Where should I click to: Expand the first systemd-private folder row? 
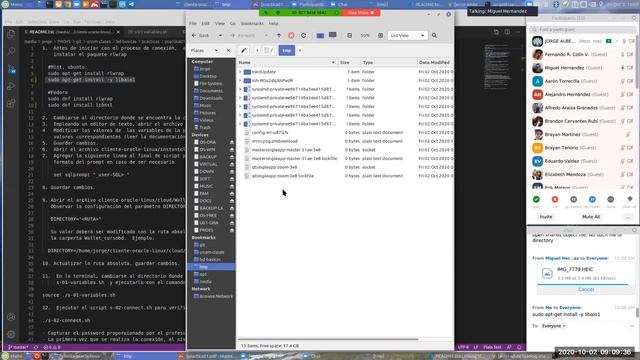[x=240, y=89]
